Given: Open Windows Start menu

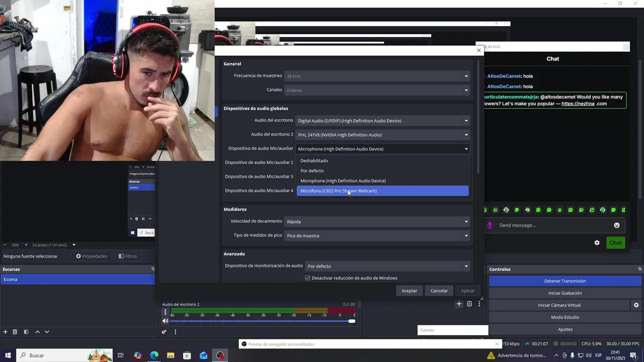Looking at the screenshot, I should [x=8, y=355].
